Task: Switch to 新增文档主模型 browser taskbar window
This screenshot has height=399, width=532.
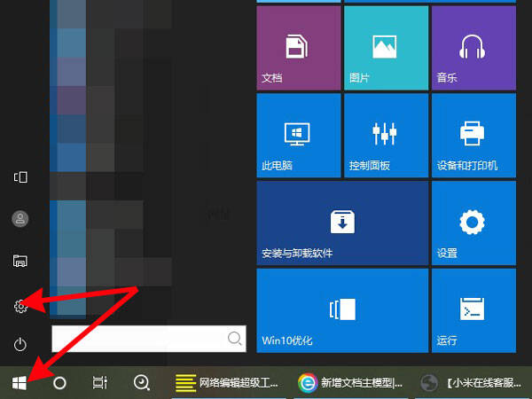Action: click(x=351, y=383)
